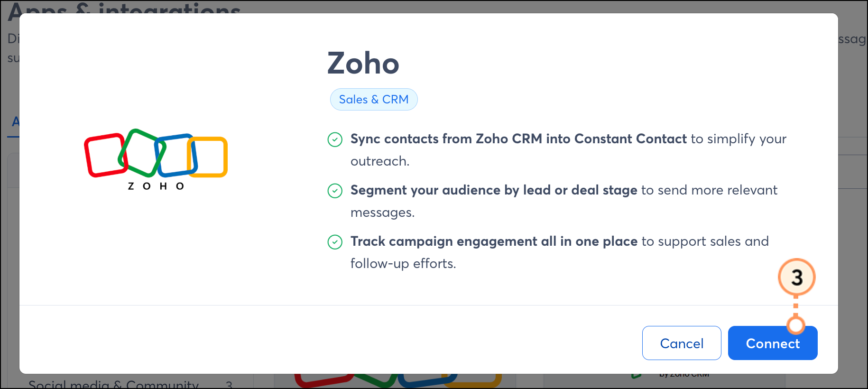Click the orange ring marker above Connect
The width and height of the screenshot is (868, 389).
(795, 325)
